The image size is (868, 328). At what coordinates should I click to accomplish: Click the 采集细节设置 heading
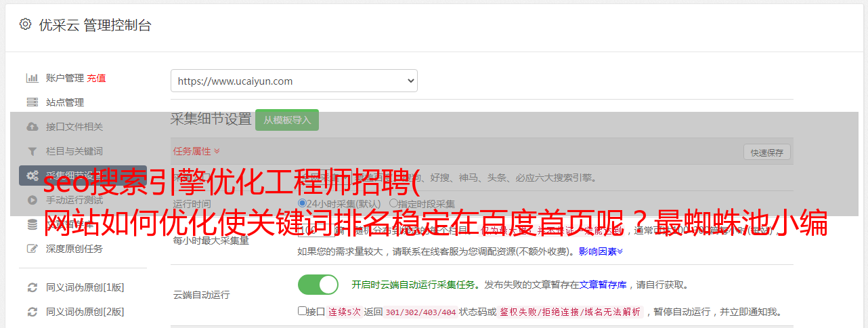click(x=211, y=119)
